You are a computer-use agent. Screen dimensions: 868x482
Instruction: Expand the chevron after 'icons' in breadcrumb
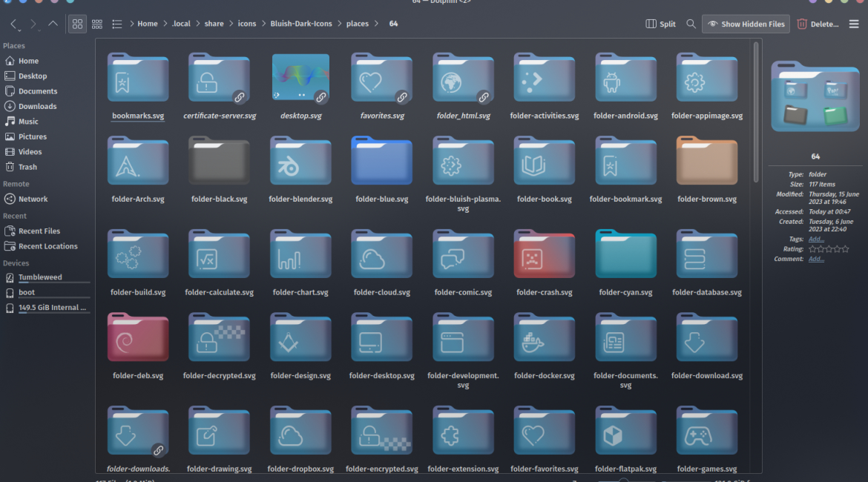coord(263,24)
